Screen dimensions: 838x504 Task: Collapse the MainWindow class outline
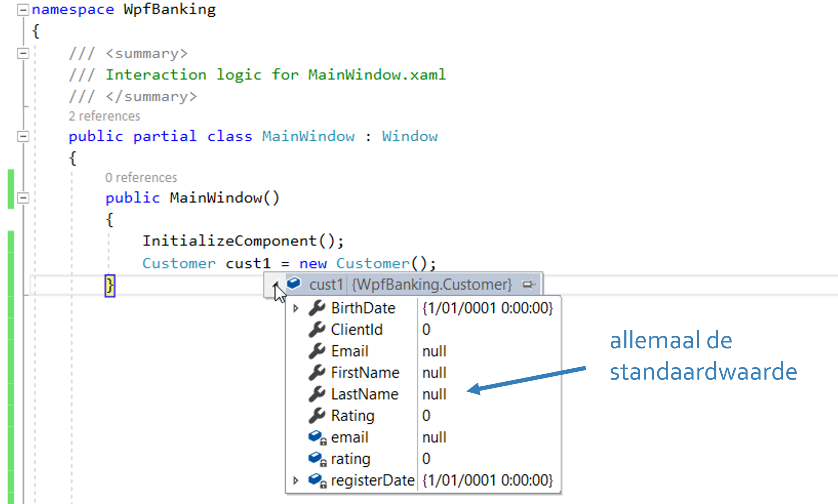coord(23,136)
